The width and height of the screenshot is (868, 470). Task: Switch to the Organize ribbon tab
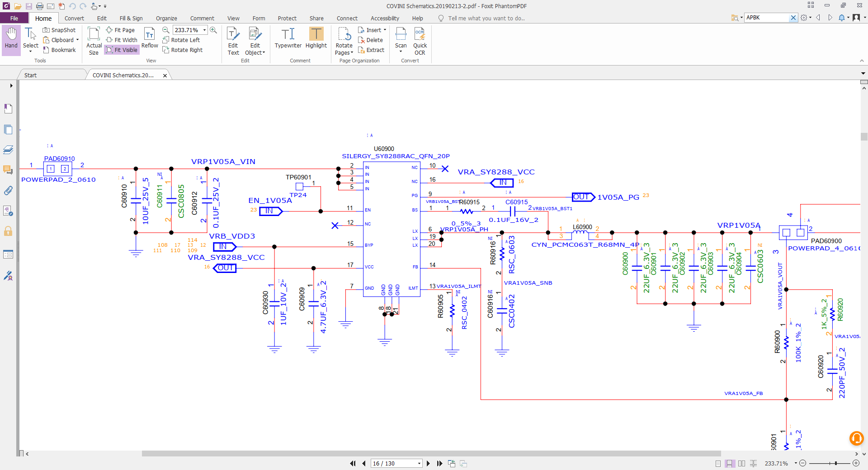[x=166, y=18]
